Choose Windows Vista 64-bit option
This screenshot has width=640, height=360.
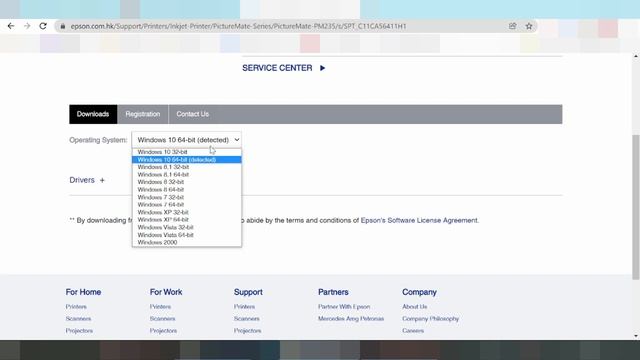click(x=187, y=235)
